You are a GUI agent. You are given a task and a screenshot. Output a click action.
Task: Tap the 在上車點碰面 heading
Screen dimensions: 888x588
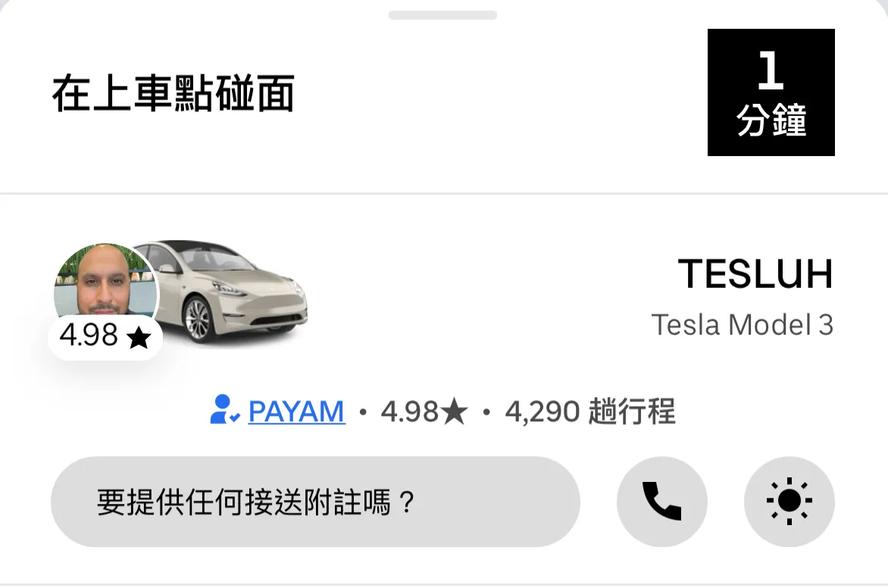tap(173, 93)
